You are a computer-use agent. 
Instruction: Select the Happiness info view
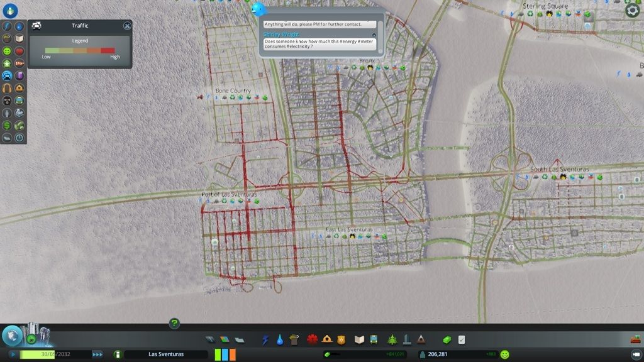pyautogui.click(x=7, y=51)
